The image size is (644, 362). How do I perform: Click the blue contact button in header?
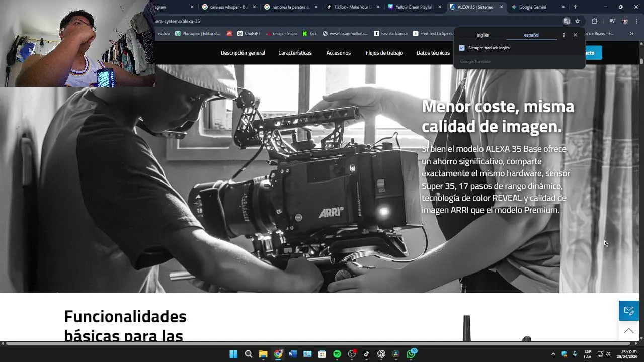(x=594, y=53)
